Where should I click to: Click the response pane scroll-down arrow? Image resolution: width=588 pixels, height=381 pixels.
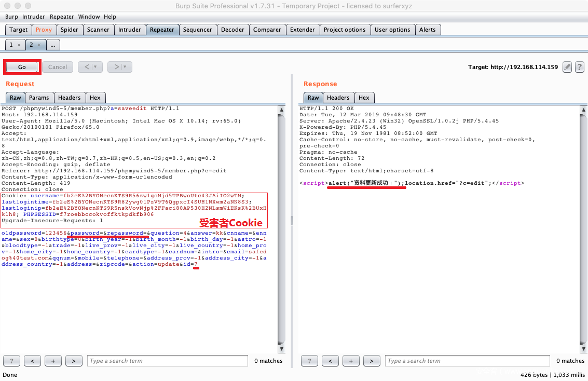(x=583, y=349)
